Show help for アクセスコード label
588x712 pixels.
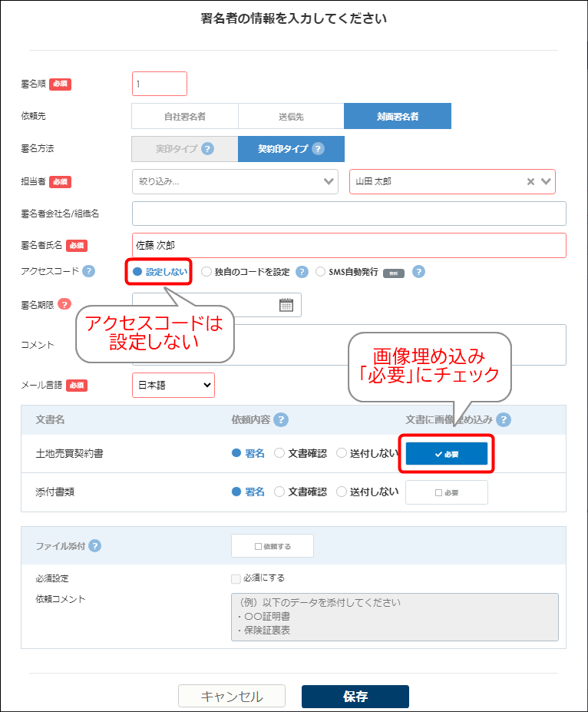(x=89, y=271)
